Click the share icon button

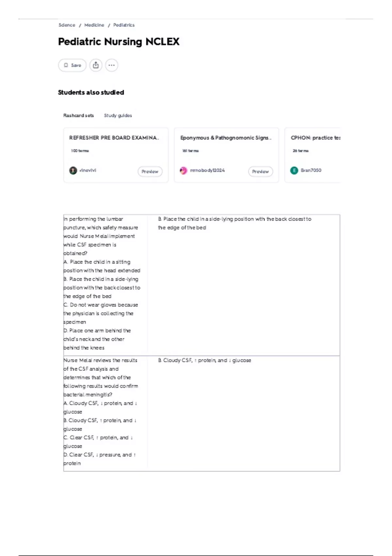96,65
